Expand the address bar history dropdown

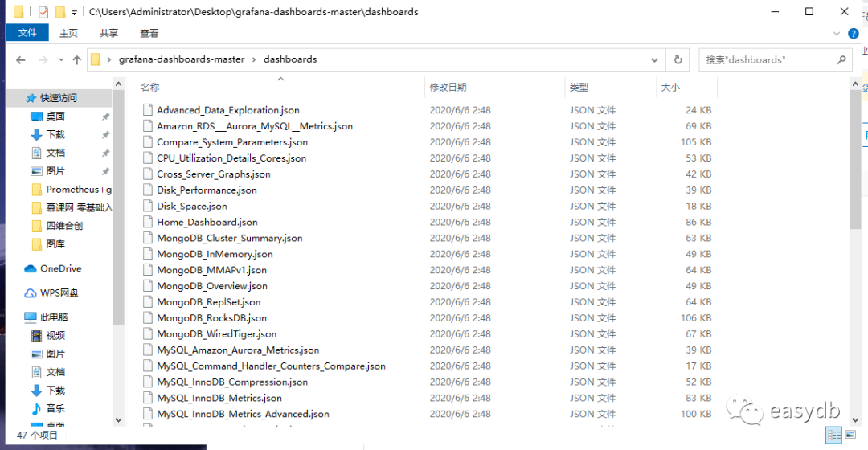pyautogui.click(x=655, y=59)
